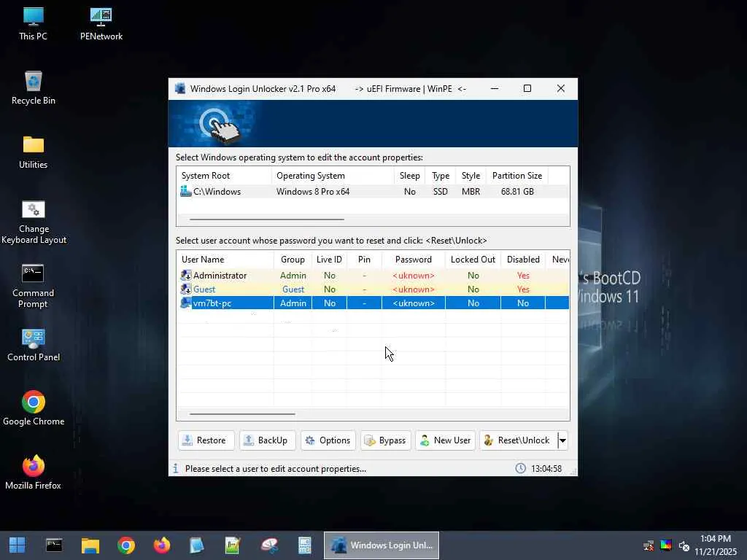Click the network tray icon
The width and height of the screenshot is (747, 560).
649,545
